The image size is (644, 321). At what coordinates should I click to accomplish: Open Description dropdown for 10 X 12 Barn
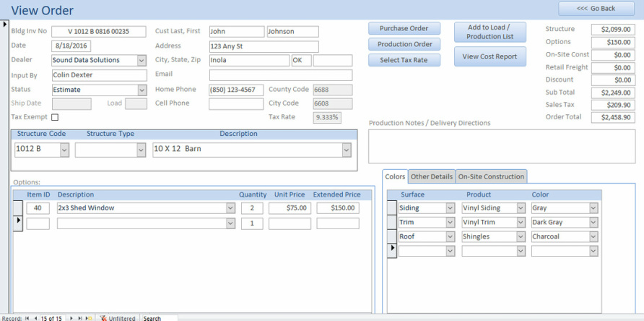tap(347, 150)
